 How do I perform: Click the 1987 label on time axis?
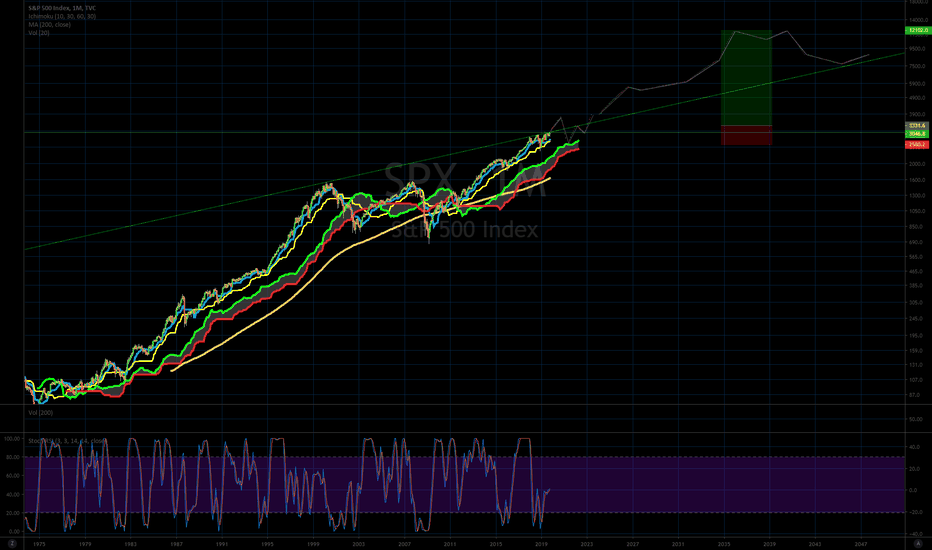point(177,544)
